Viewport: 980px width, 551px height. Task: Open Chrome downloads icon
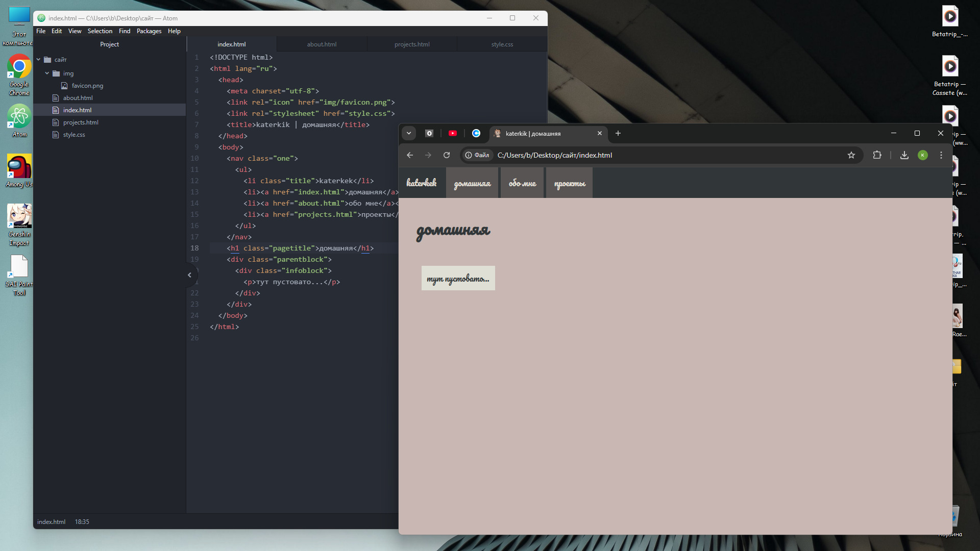[904, 155]
